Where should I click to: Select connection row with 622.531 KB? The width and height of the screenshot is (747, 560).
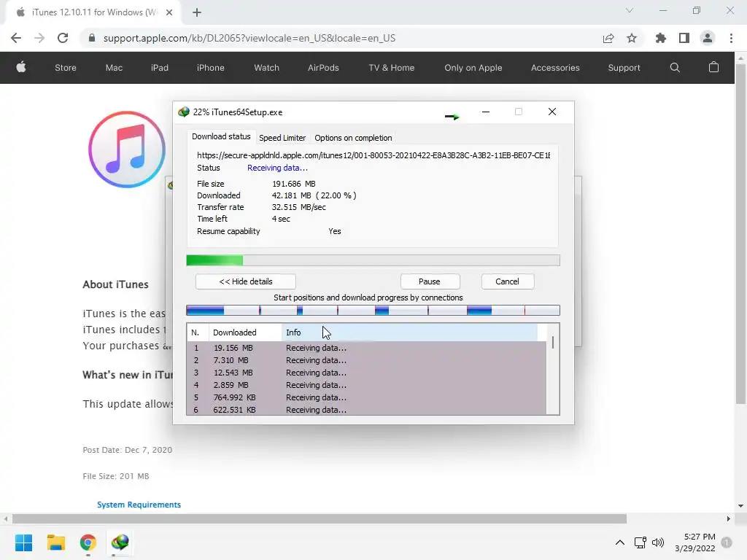366,410
